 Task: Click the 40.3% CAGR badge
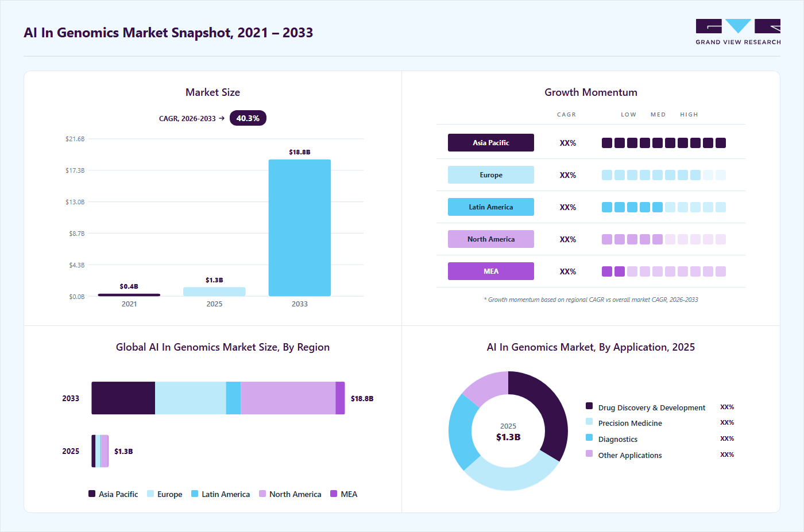(x=248, y=118)
